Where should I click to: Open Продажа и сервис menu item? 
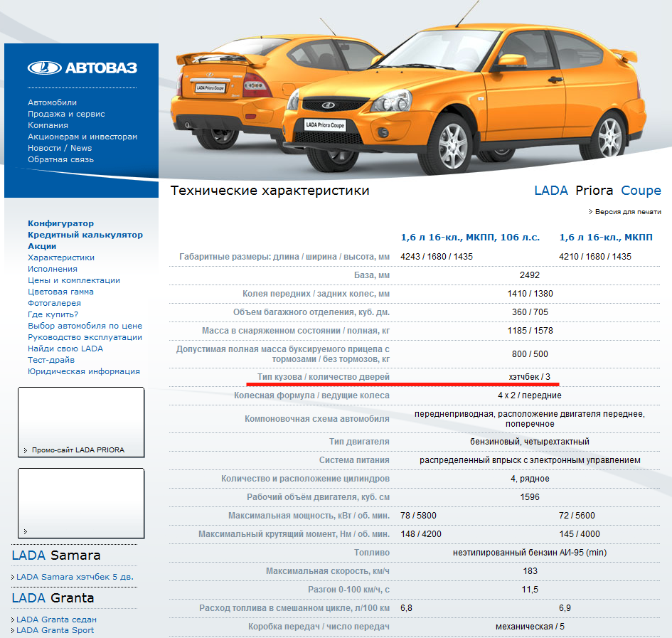point(66,114)
